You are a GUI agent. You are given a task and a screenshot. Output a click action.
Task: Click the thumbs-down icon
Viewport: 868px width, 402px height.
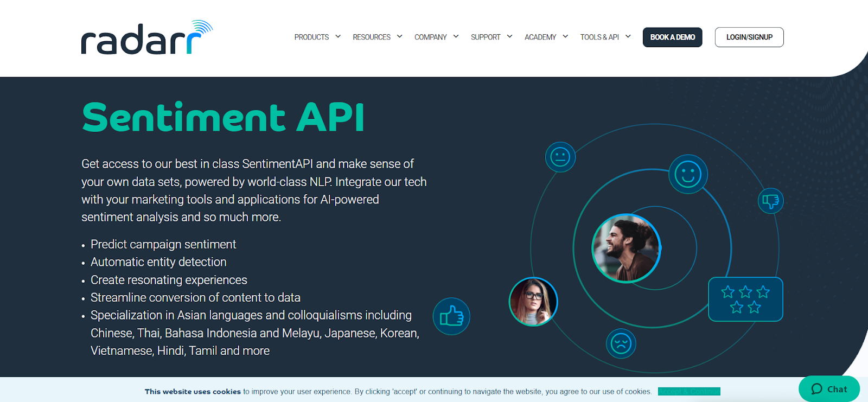(x=770, y=201)
